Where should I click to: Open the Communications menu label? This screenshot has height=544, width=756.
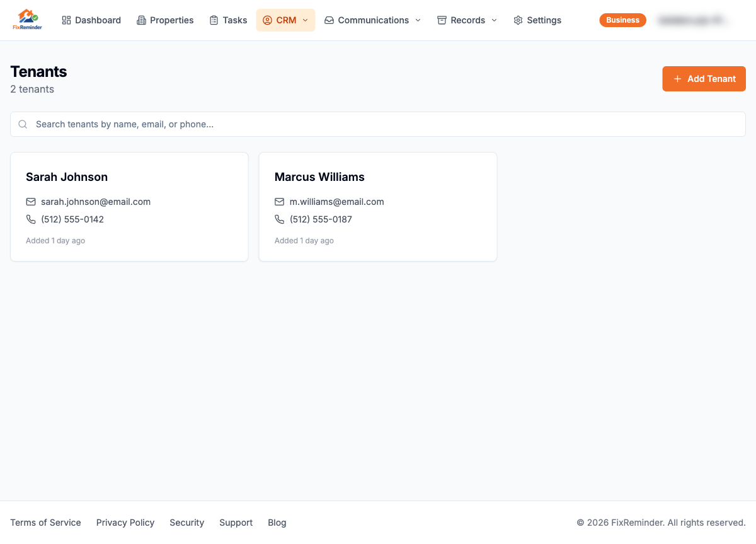(373, 20)
